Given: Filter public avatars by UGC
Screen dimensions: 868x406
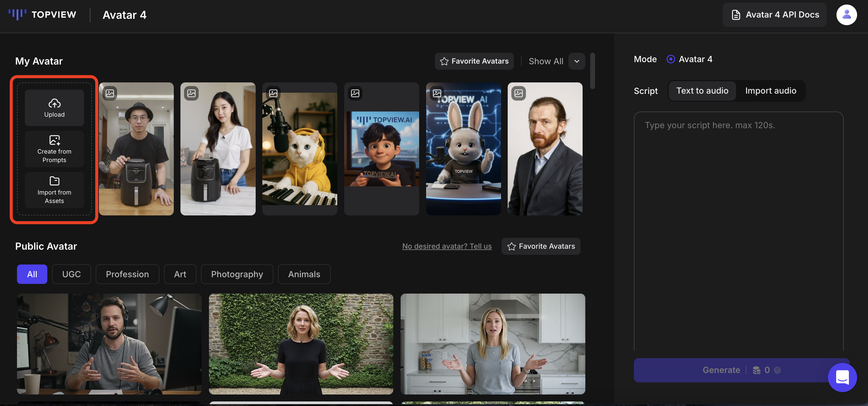Looking at the screenshot, I should (72, 274).
